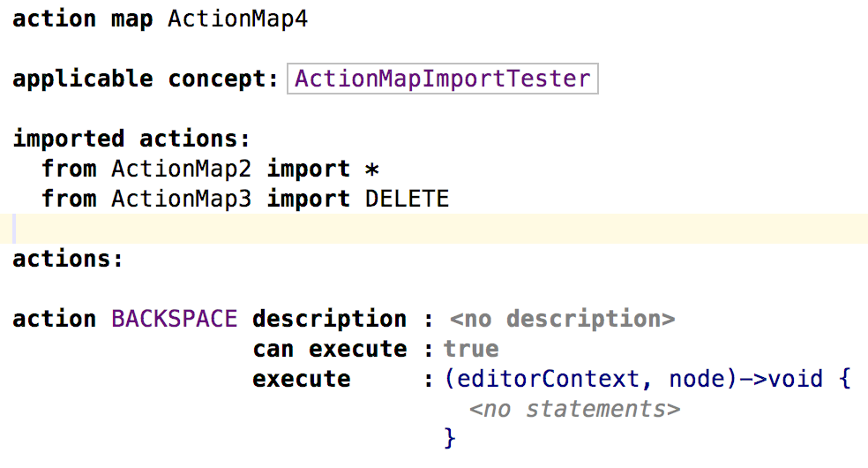Click the DELETE imported action

(x=407, y=199)
